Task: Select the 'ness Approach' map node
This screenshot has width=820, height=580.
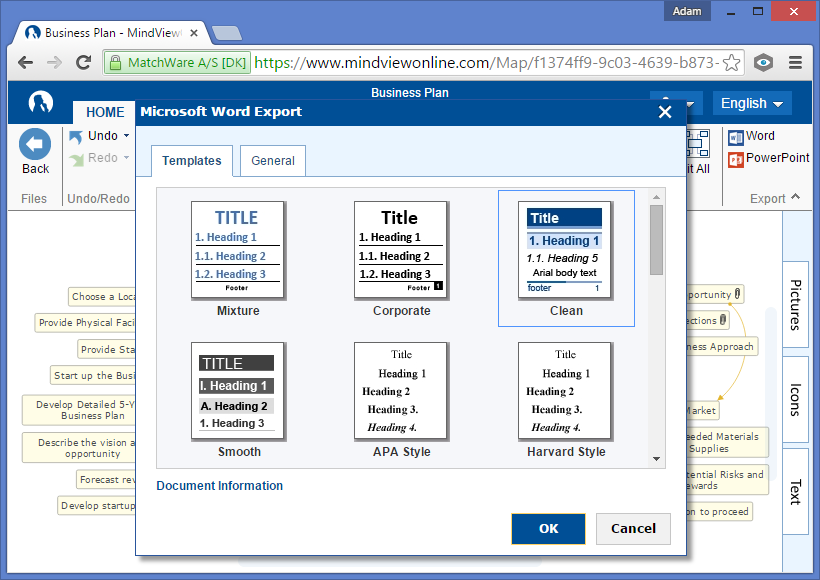Action: point(722,347)
